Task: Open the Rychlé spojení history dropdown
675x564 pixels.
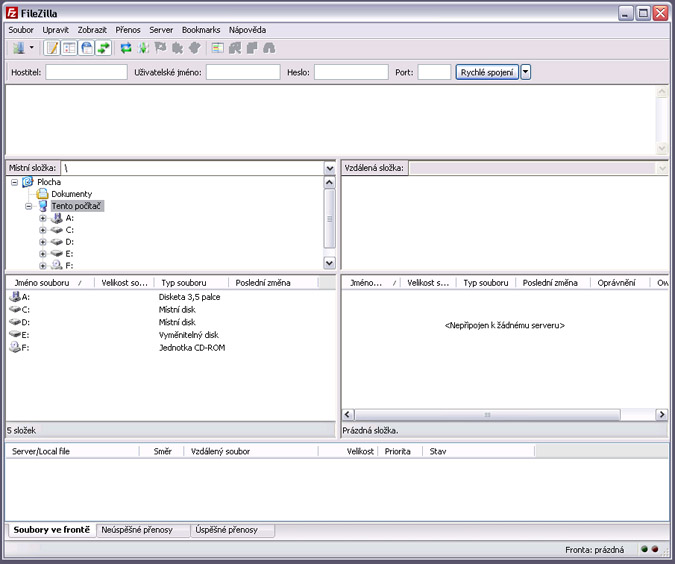Action: tap(526, 72)
